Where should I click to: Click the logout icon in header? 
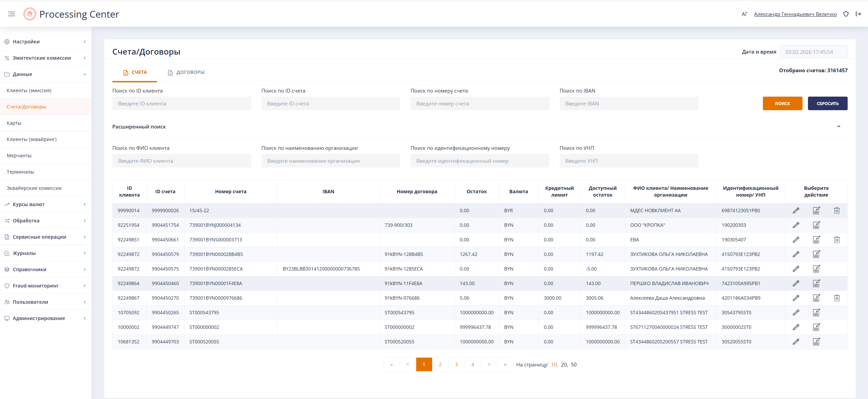pos(858,14)
